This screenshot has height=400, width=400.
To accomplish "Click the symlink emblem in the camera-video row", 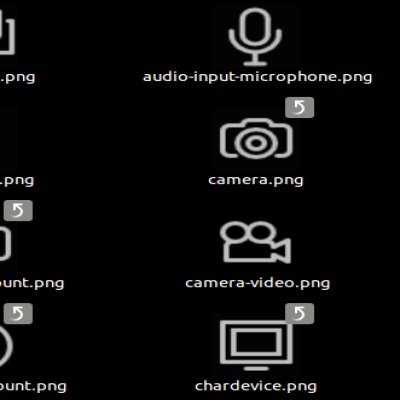I will point(18,210).
